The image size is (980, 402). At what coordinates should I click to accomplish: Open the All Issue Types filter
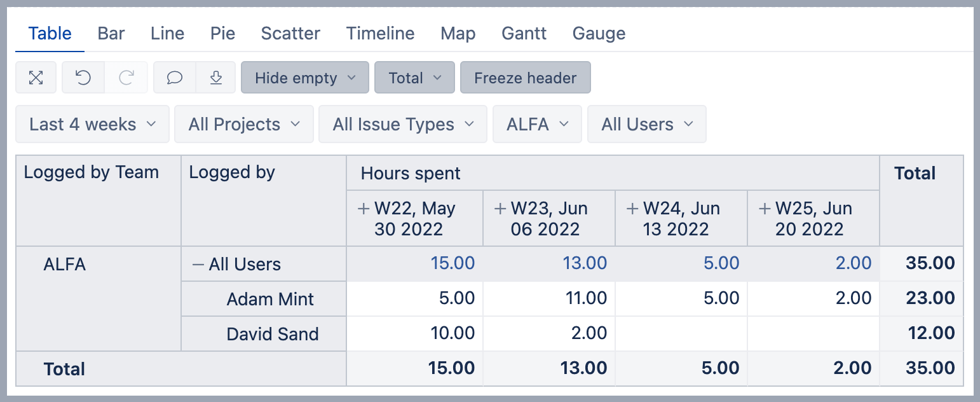click(402, 124)
